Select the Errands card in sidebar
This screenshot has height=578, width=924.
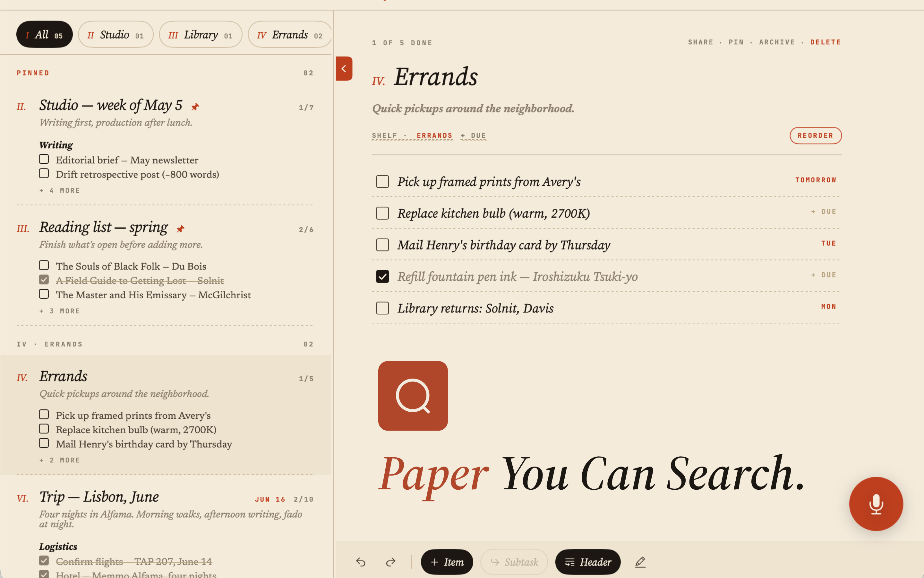[165, 415]
